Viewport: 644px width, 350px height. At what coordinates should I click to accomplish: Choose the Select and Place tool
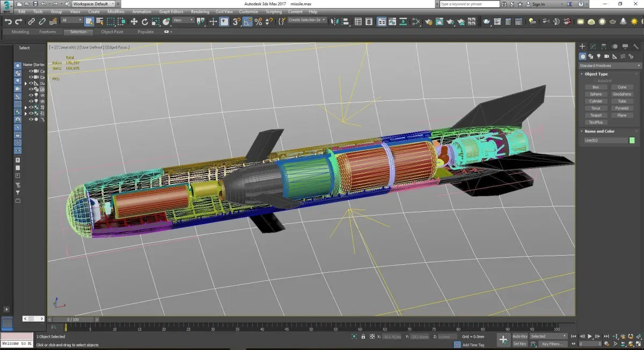(x=166, y=21)
